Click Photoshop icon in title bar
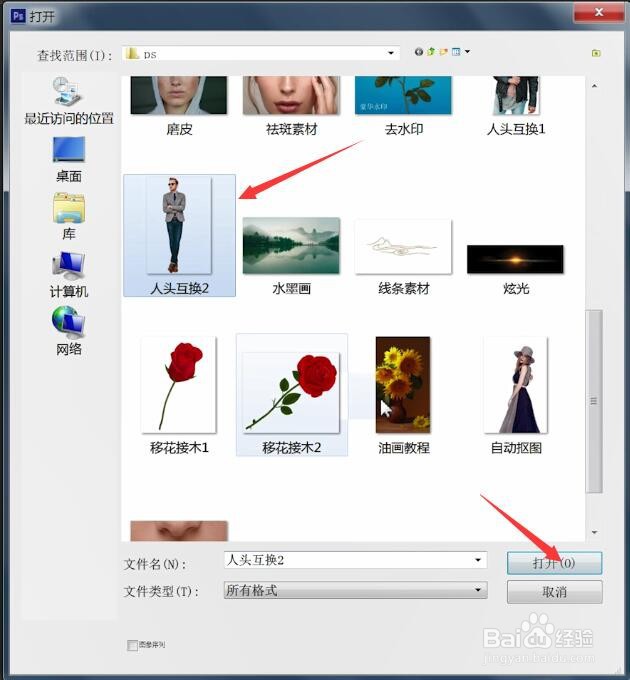630x680 pixels. 18,16
